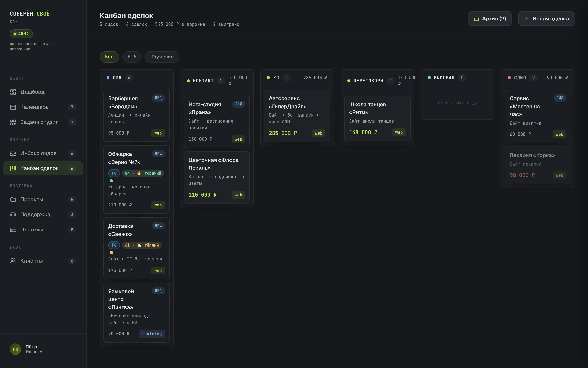Click the 285 000 ₽ amount on Автосервис card
This screenshot has width=588, height=368.
(283, 133)
